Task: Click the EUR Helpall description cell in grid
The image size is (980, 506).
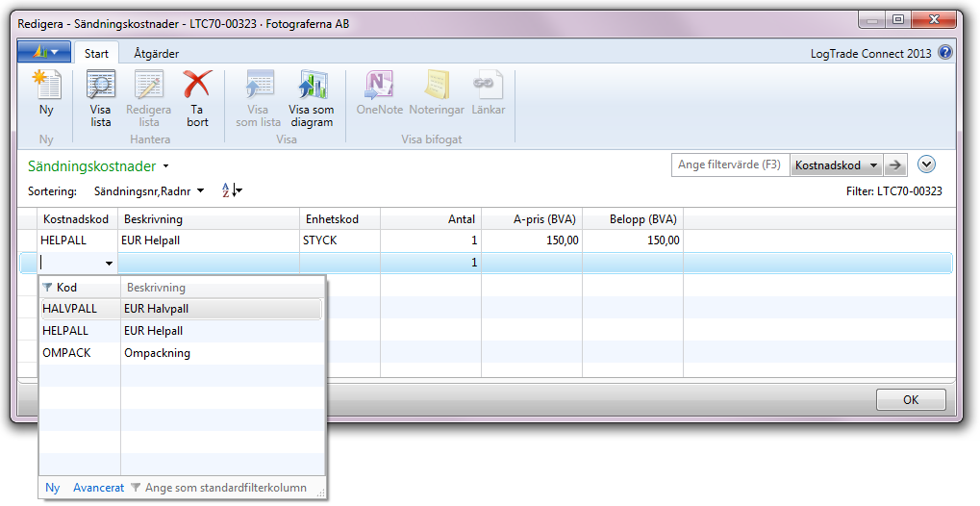Action: (209, 240)
